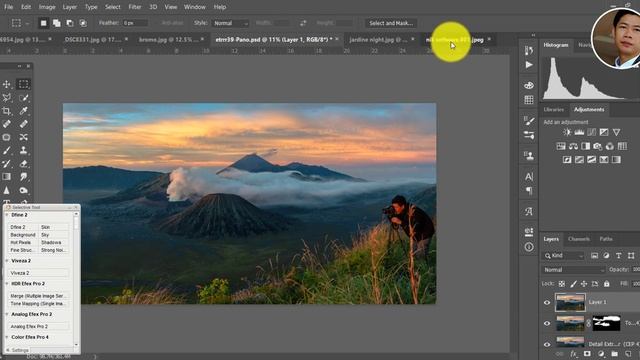Switch to the Libraries tab
Viewport: 640px width, 360px height.
tap(553, 110)
